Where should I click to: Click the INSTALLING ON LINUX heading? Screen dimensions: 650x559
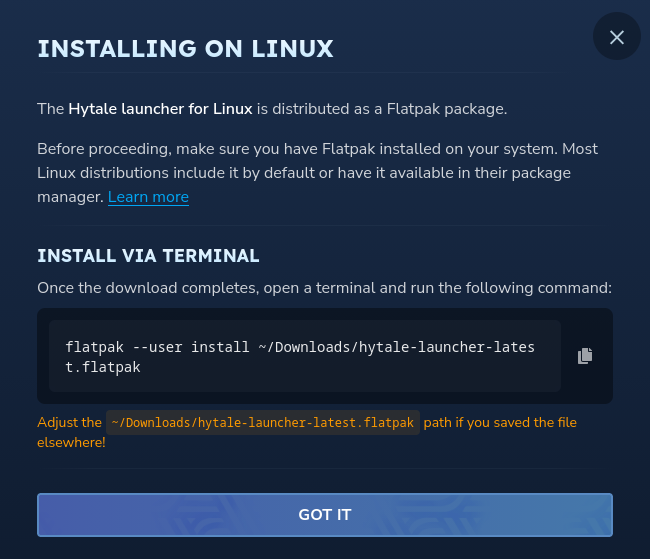coord(185,49)
